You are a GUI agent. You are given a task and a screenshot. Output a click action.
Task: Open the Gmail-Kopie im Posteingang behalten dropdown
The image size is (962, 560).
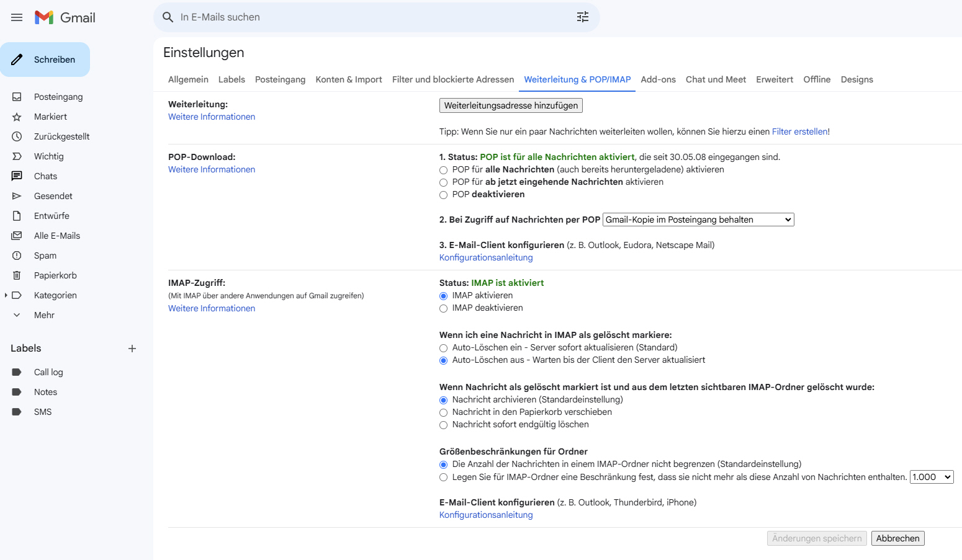pyautogui.click(x=698, y=220)
